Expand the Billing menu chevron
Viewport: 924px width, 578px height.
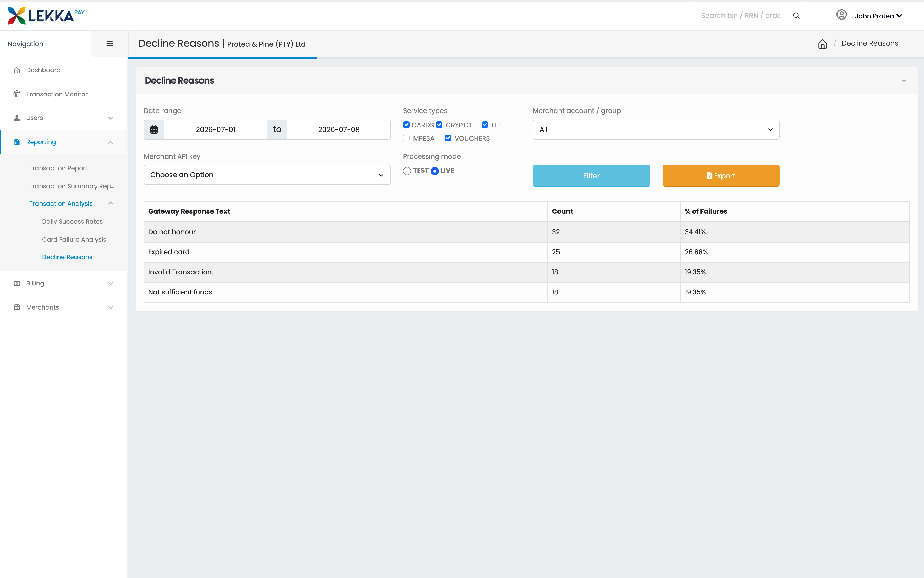point(111,284)
